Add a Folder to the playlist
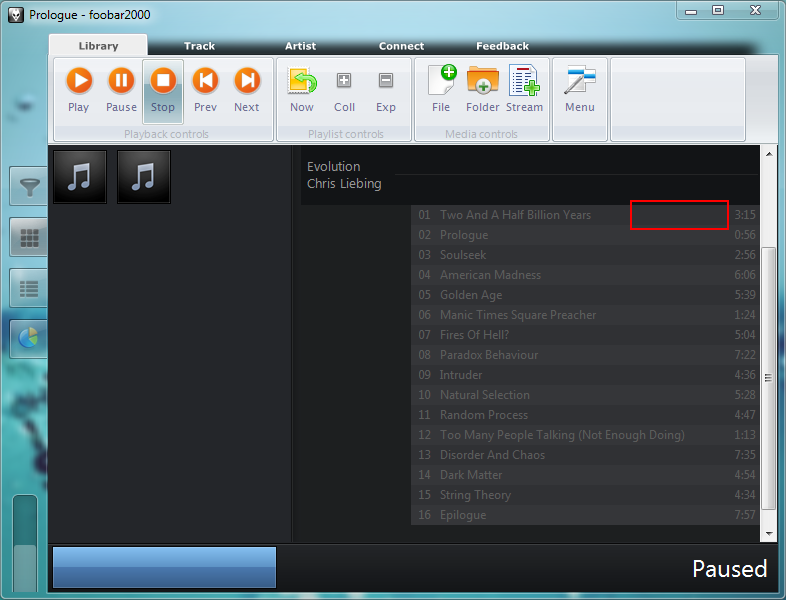This screenshot has width=786, height=600. (x=482, y=90)
